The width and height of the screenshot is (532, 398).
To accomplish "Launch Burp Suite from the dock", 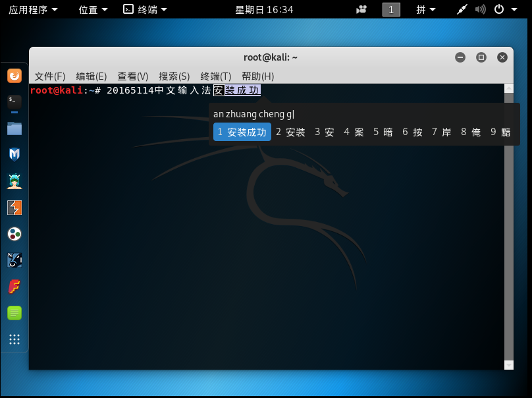I will (x=14, y=208).
